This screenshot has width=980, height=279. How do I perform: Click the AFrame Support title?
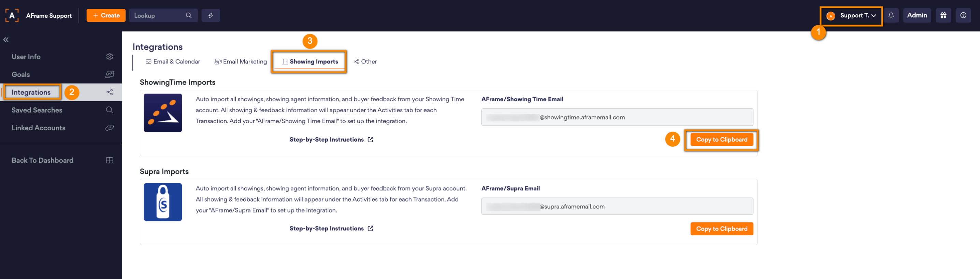pyautogui.click(x=49, y=16)
